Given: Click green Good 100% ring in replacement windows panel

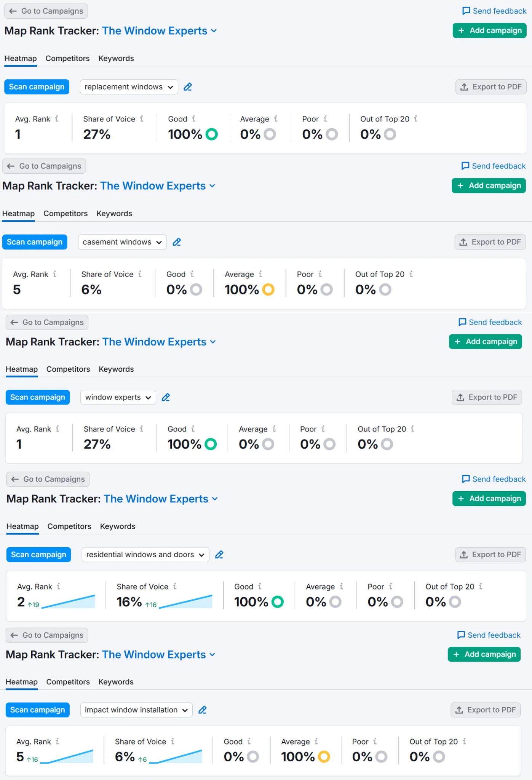Looking at the screenshot, I should click(x=212, y=134).
